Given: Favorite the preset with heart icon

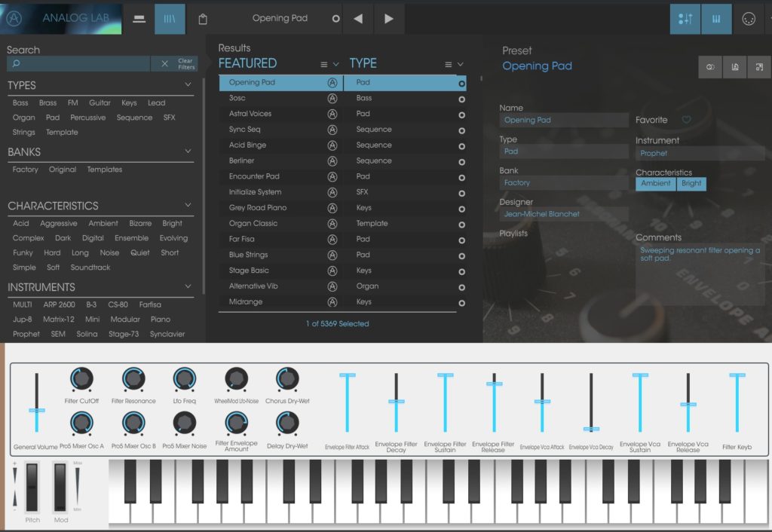Looking at the screenshot, I should click(x=686, y=120).
